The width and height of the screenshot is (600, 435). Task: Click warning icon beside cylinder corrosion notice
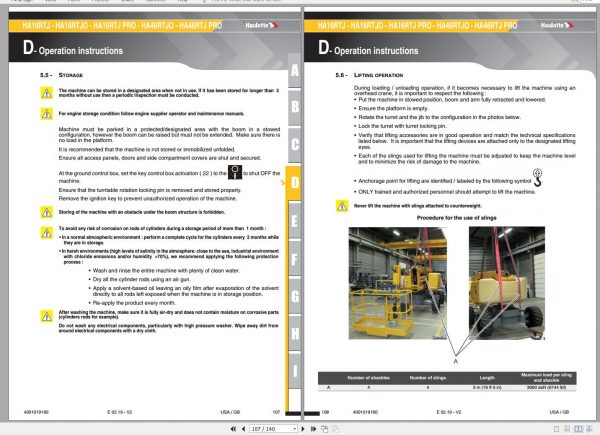tap(47, 233)
